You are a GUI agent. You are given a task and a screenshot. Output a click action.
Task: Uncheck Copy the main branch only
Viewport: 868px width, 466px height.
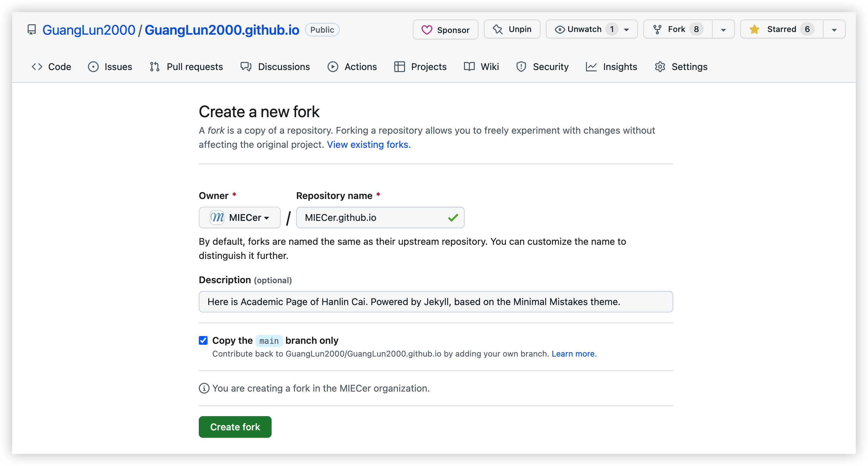[x=203, y=340]
